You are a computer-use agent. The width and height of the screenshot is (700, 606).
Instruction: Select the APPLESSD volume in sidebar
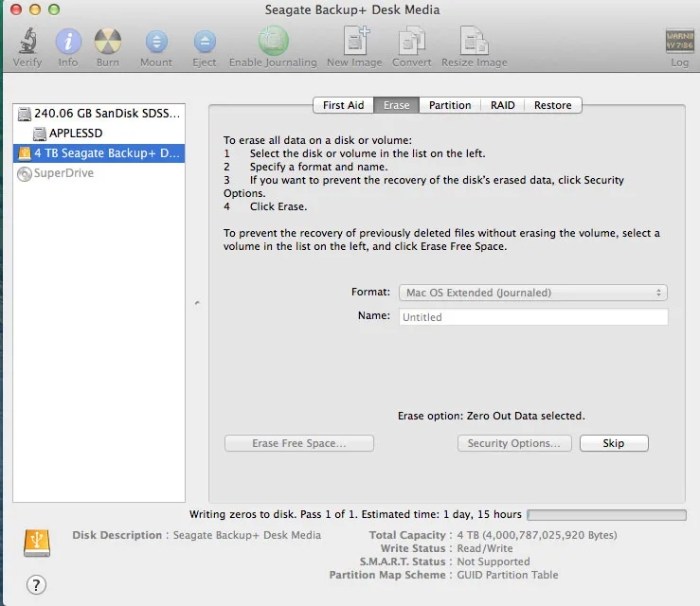click(x=75, y=133)
